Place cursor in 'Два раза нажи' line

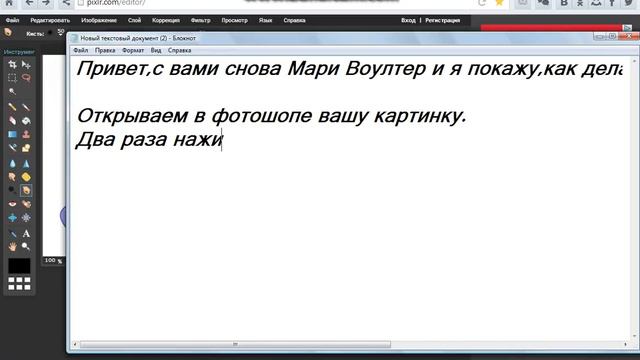point(149,140)
